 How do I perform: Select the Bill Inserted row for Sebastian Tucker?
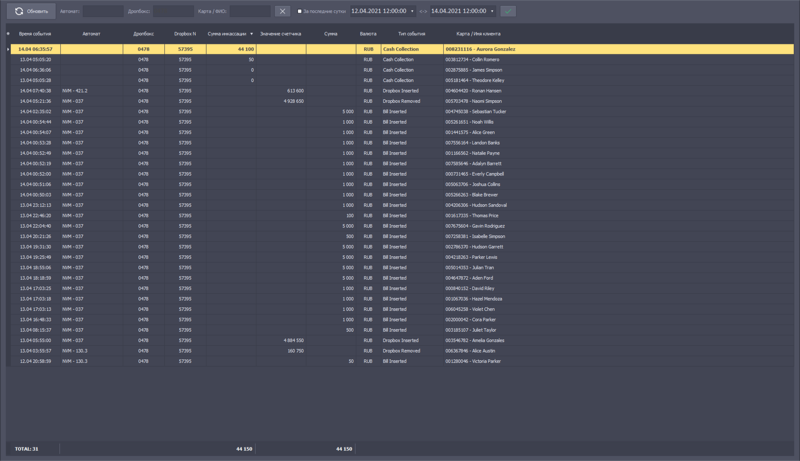pyautogui.click(x=400, y=112)
